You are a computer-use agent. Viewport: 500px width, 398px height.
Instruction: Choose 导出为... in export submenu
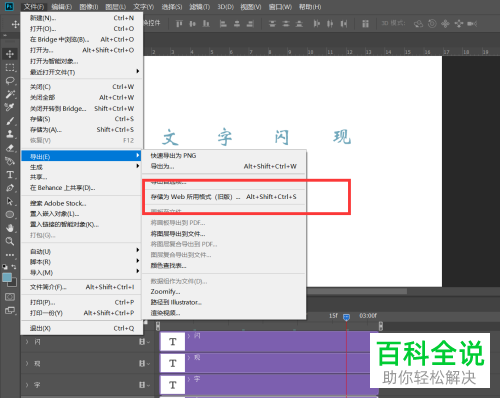(x=224, y=166)
